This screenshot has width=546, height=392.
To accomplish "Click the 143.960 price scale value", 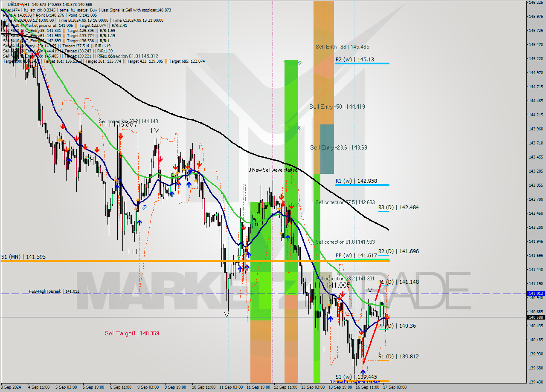I will pos(535,129).
